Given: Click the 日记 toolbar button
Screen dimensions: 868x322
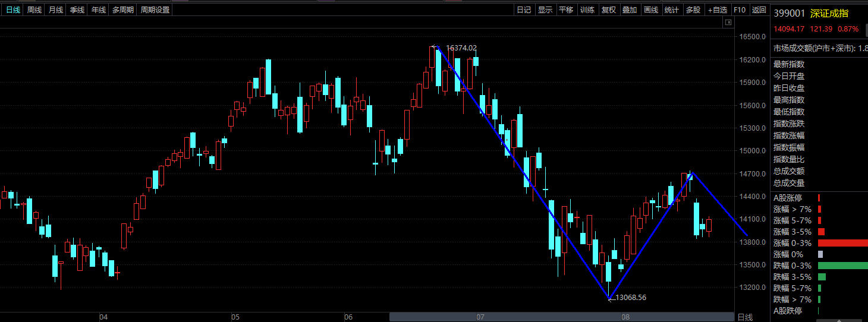Looking at the screenshot, I should tap(524, 10).
